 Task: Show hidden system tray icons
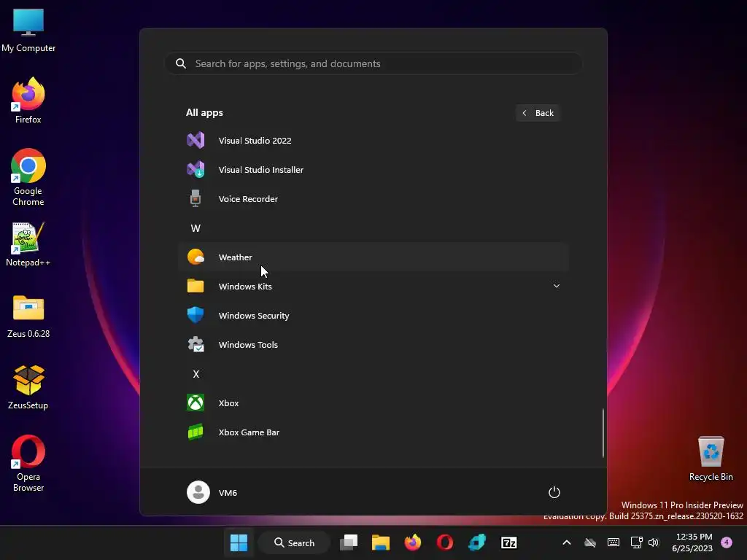point(566,542)
